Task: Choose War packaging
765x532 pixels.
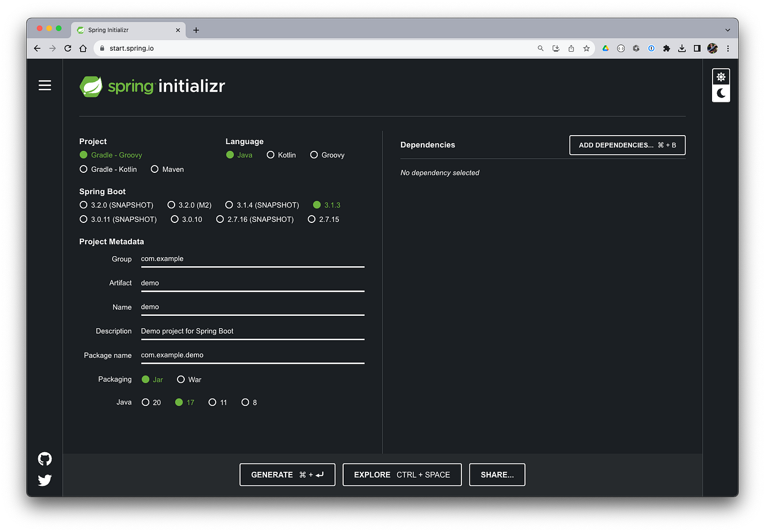Action: click(181, 379)
